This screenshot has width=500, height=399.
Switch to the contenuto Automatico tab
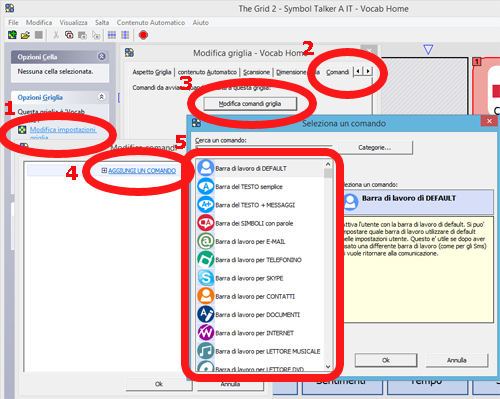pos(207,72)
